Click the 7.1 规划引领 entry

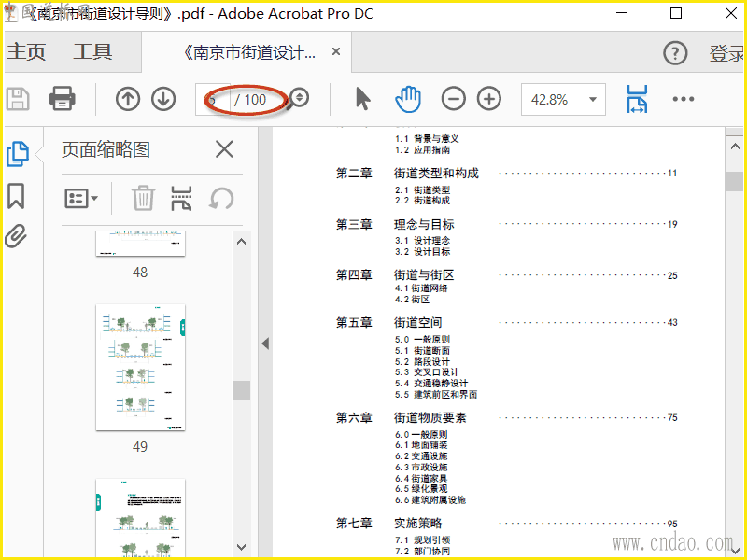point(423,540)
